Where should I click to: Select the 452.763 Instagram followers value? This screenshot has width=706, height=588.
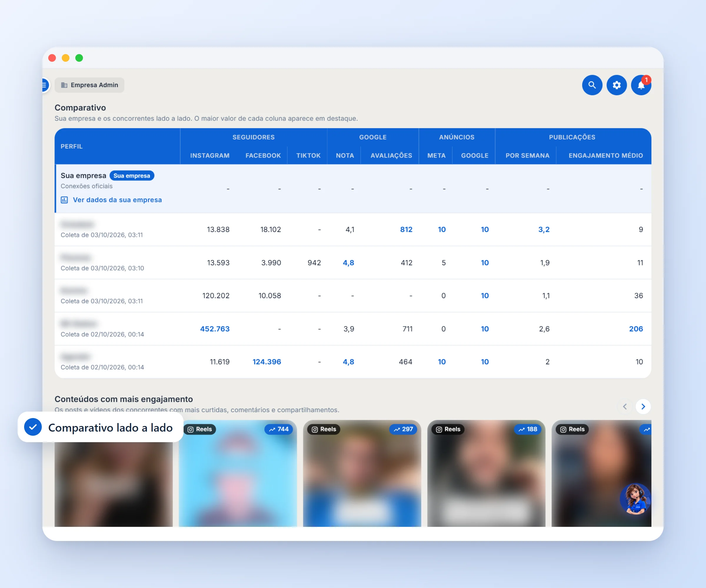[x=215, y=329]
